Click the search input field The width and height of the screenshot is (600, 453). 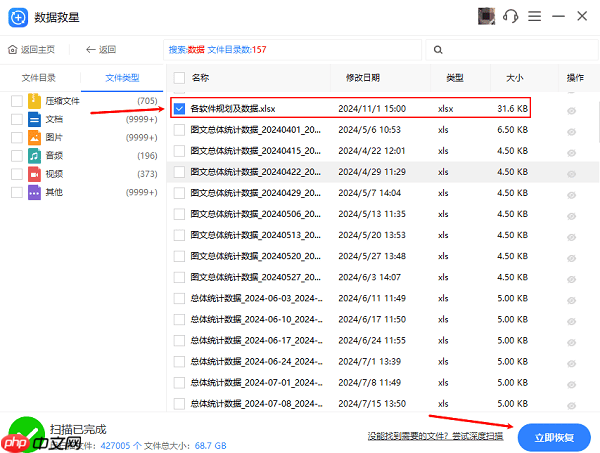510,49
